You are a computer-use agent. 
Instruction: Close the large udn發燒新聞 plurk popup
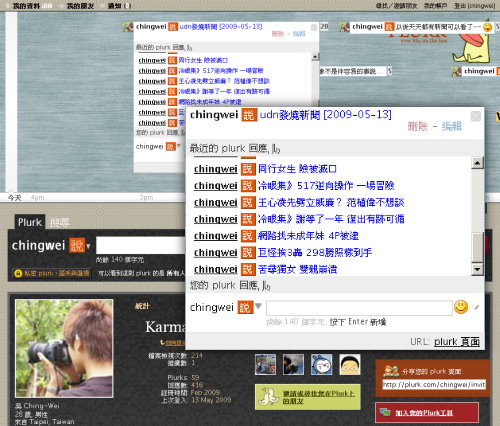(476, 116)
